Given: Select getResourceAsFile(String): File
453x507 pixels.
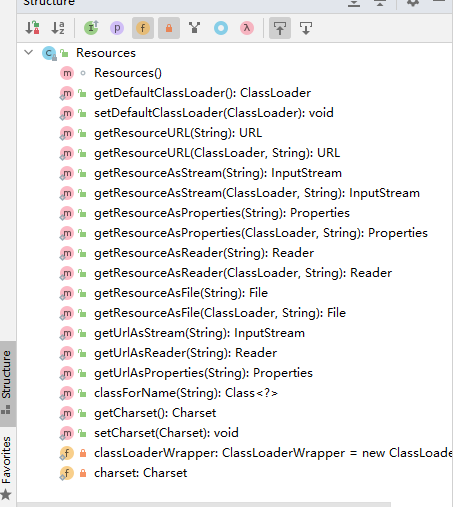Looking at the screenshot, I should [181, 293].
